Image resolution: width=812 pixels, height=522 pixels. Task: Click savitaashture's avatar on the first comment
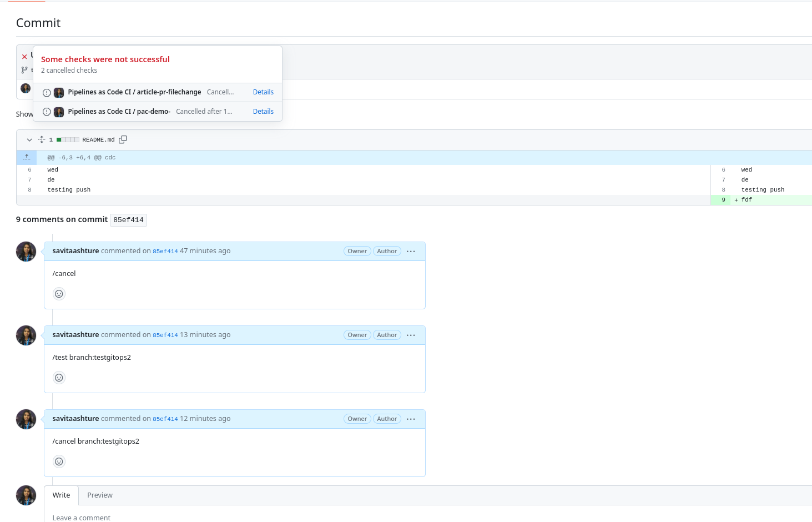[x=26, y=251]
